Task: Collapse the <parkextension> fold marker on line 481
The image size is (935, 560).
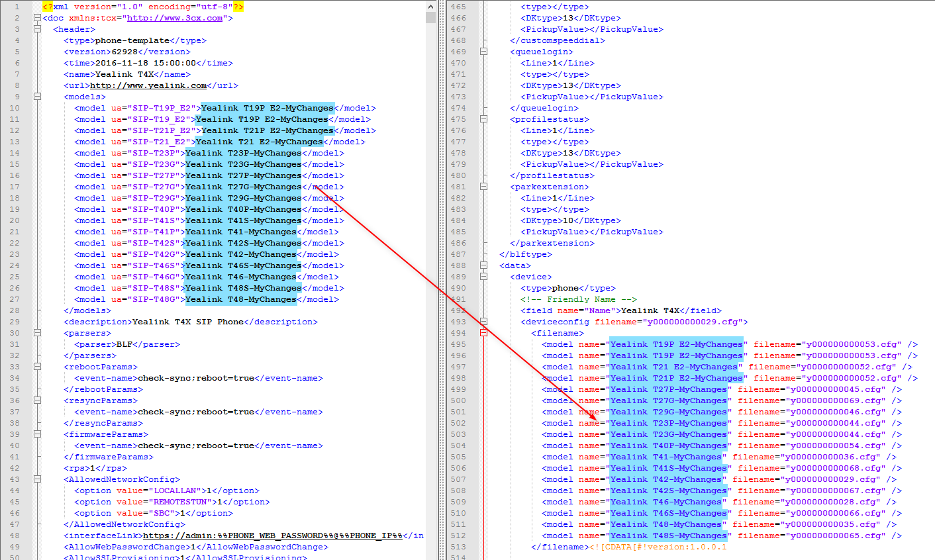Action: click(x=483, y=187)
